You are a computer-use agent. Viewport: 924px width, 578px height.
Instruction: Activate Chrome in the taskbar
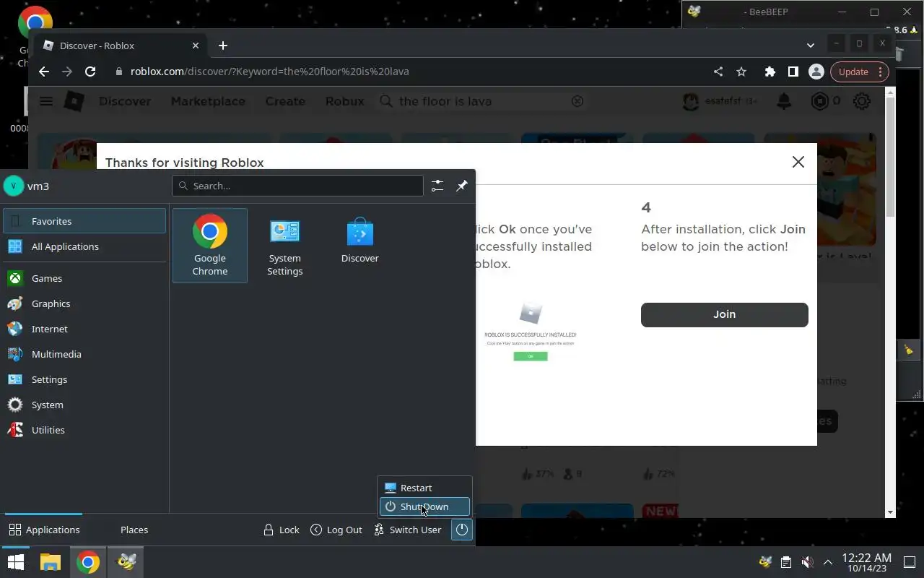click(x=88, y=561)
